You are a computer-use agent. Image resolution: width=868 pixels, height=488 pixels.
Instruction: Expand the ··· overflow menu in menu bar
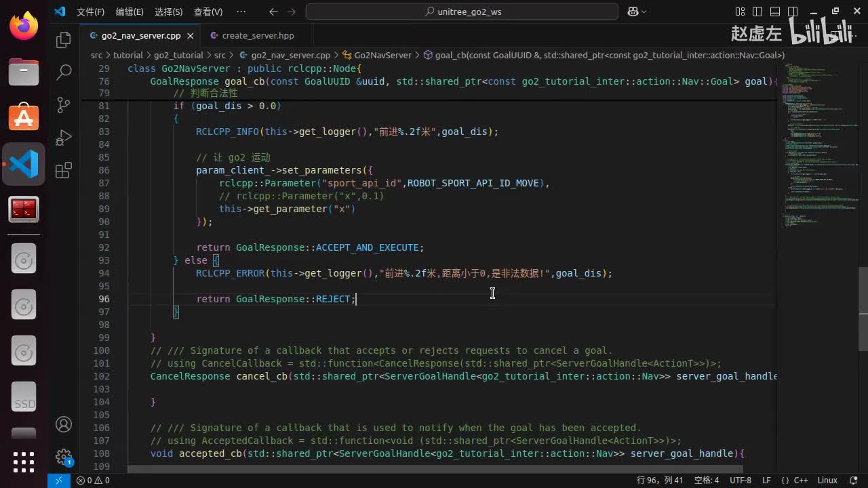pos(241,12)
